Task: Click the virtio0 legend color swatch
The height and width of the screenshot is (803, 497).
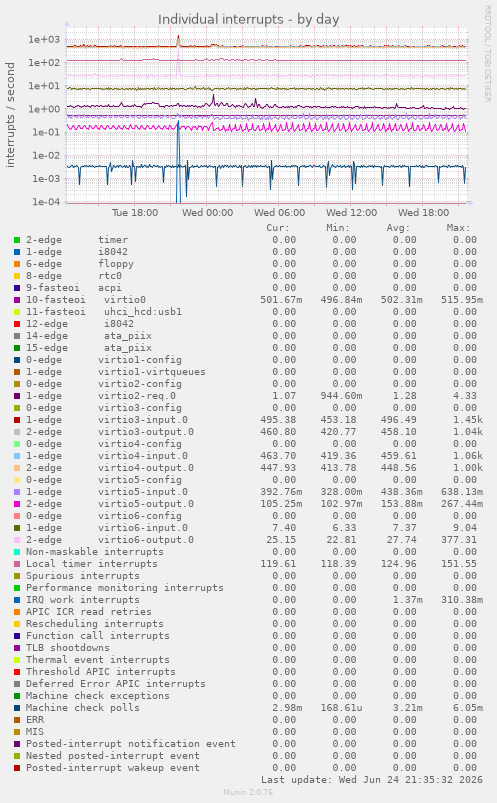Action: [17, 300]
